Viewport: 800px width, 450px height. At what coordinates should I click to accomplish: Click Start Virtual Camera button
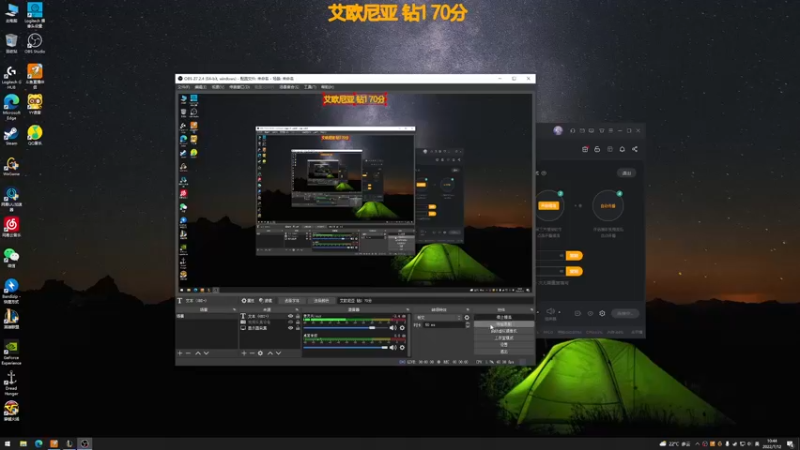point(504,331)
